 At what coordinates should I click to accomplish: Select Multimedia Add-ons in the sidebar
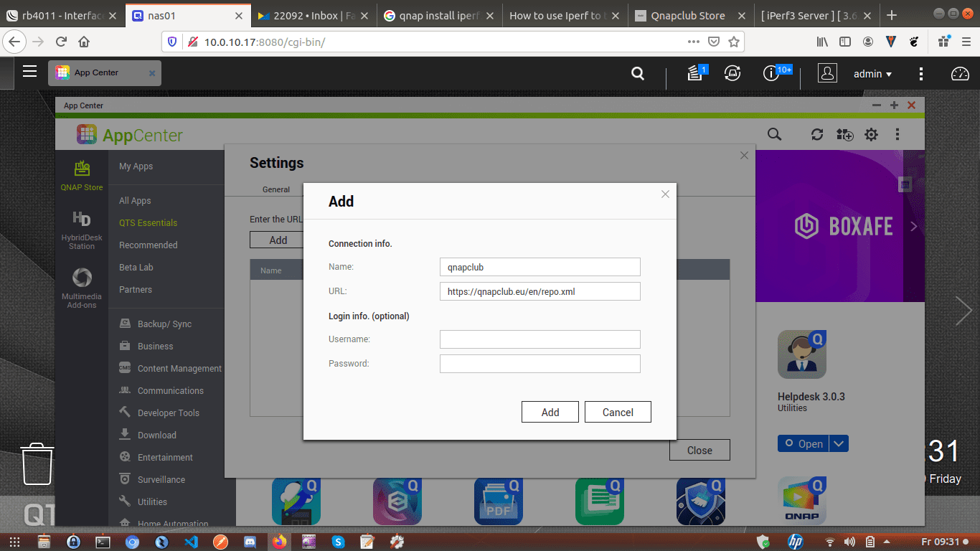[x=82, y=288]
